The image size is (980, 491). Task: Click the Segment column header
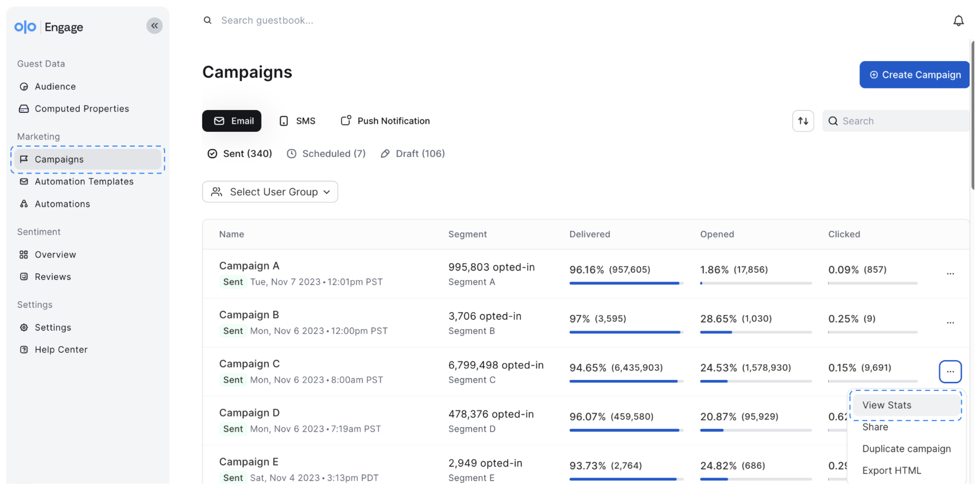pyautogui.click(x=467, y=234)
